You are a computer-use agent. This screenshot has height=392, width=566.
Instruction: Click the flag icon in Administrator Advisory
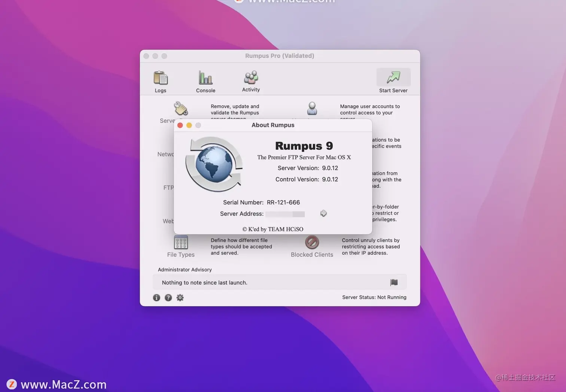point(394,282)
